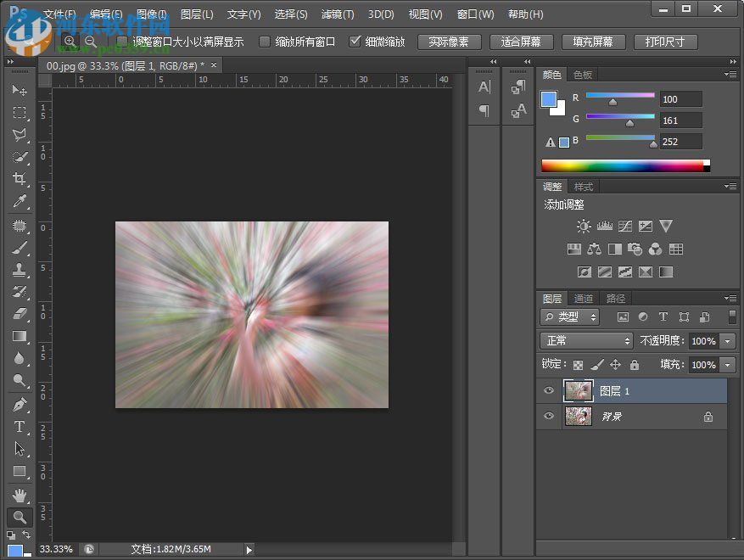Choose the Horizontal Type tool

(x=20, y=427)
